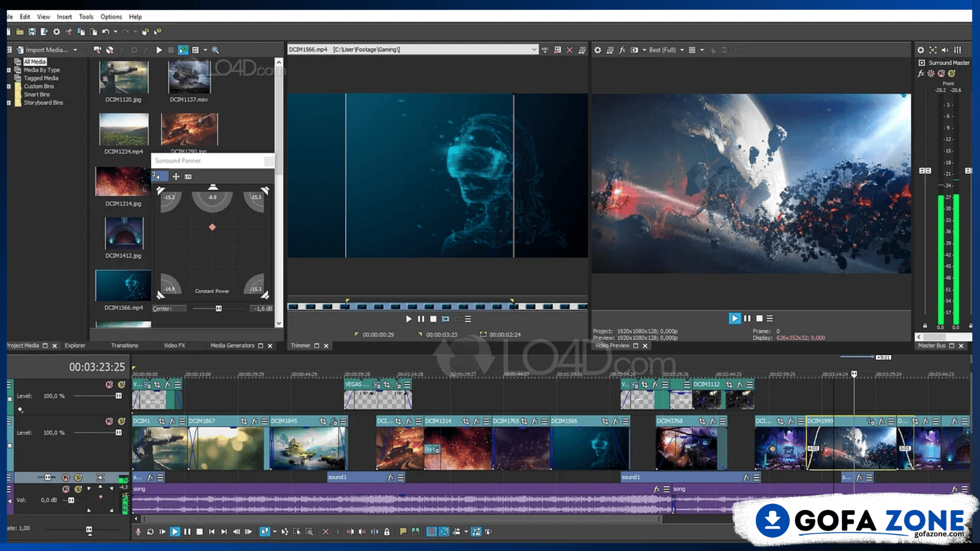Open Master Bus audio properties gear

point(920,50)
